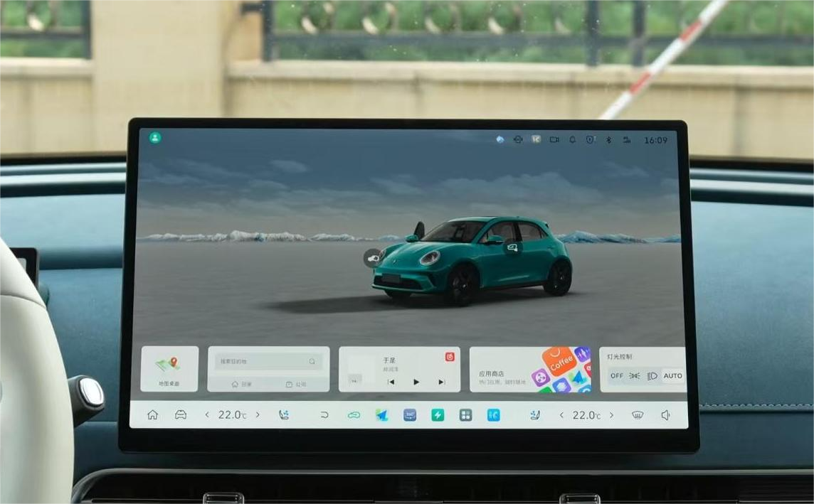Click the destination search field

point(268,361)
